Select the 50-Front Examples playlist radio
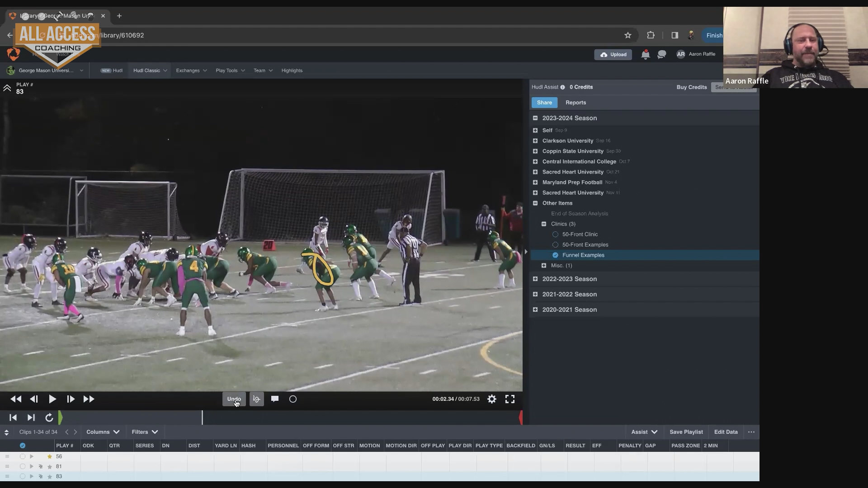This screenshot has width=868, height=488. (x=556, y=245)
